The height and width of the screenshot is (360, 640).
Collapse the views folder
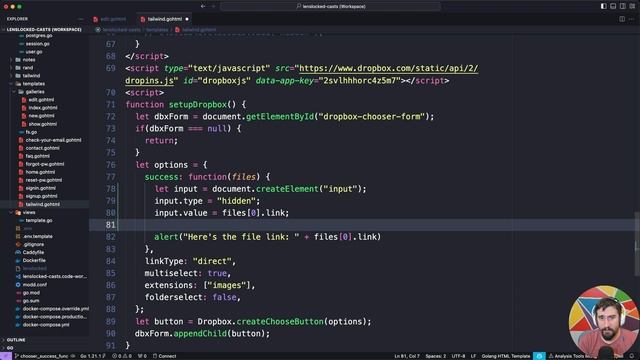[x=29, y=212]
